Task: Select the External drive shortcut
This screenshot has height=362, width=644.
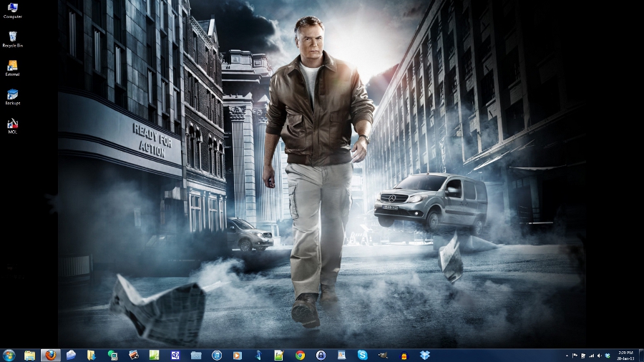Action: [12, 68]
